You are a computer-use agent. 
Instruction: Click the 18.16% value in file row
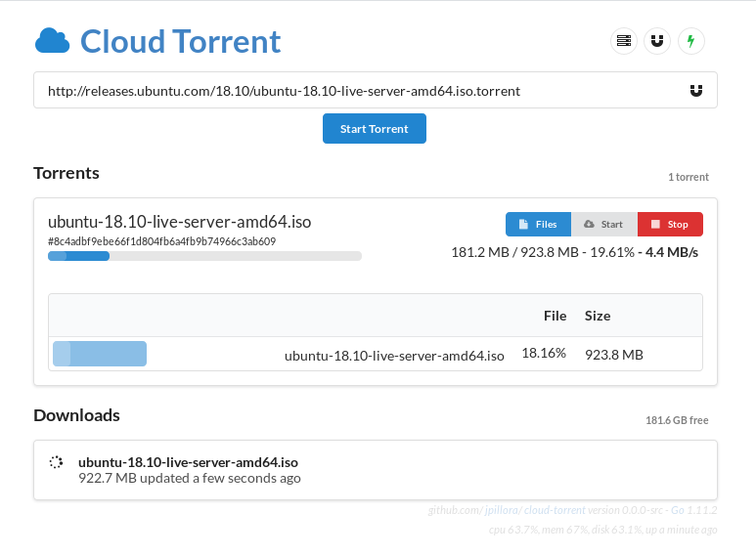[544, 353]
